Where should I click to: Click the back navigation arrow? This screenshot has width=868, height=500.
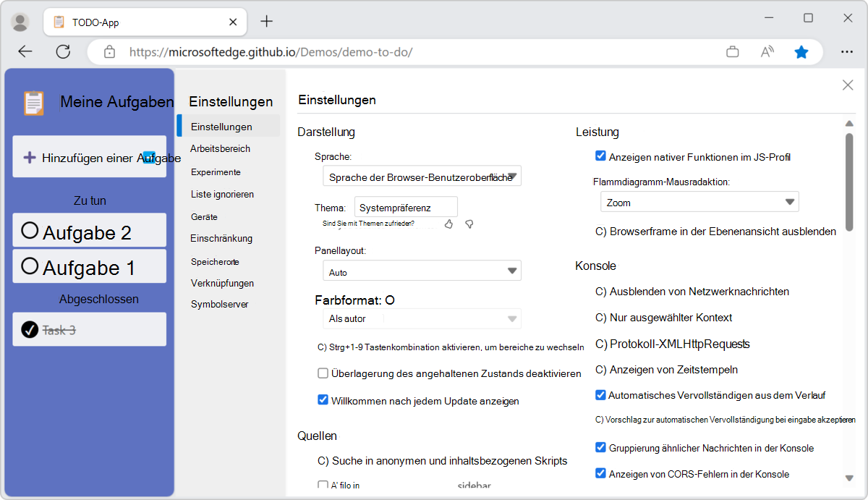click(25, 51)
